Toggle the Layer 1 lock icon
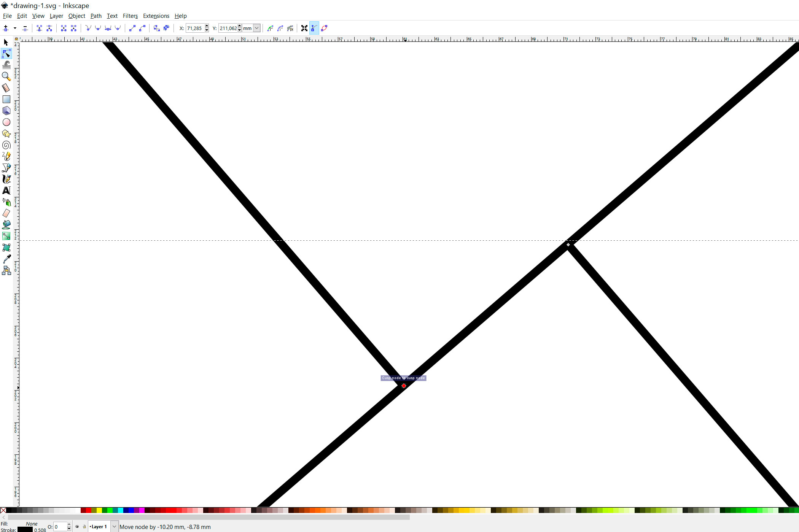 (84, 527)
